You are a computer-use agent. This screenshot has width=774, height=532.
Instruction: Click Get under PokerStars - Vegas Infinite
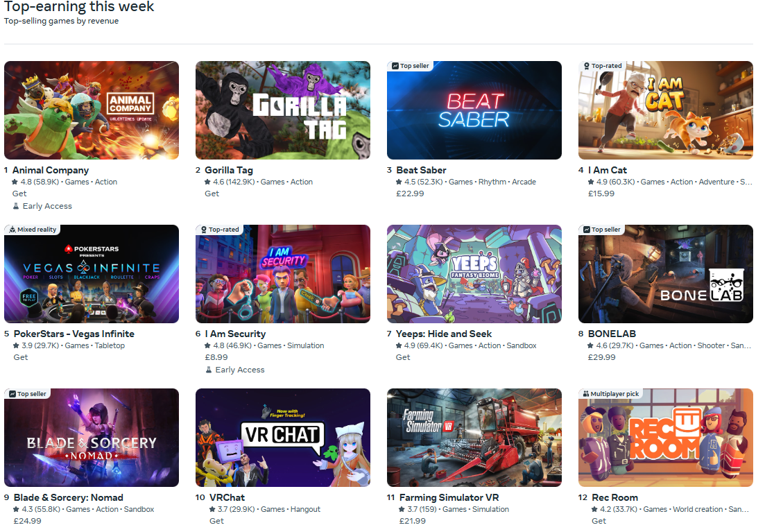pos(21,357)
